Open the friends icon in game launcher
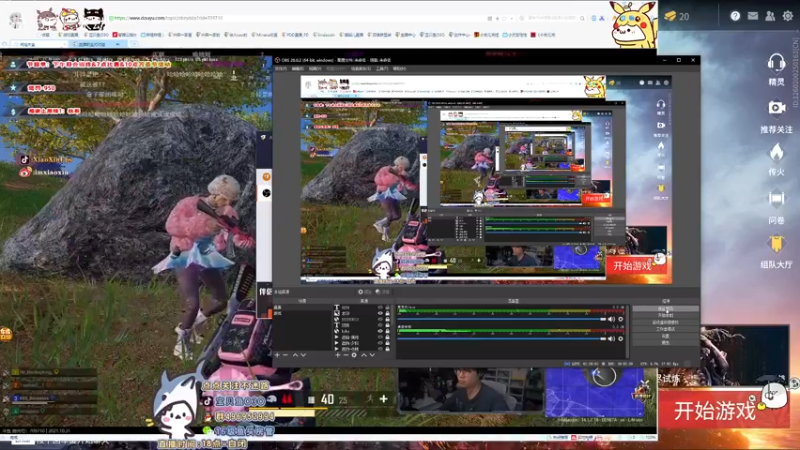 [x=770, y=16]
